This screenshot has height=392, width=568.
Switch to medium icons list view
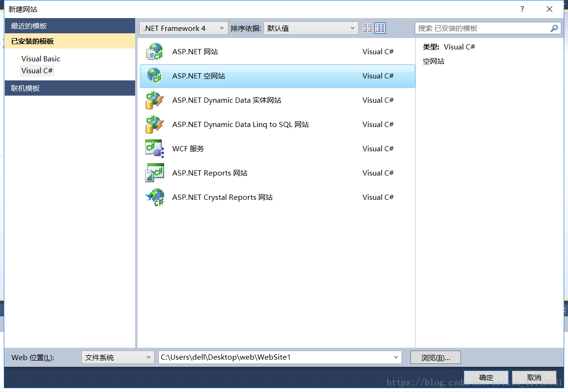click(380, 28)
